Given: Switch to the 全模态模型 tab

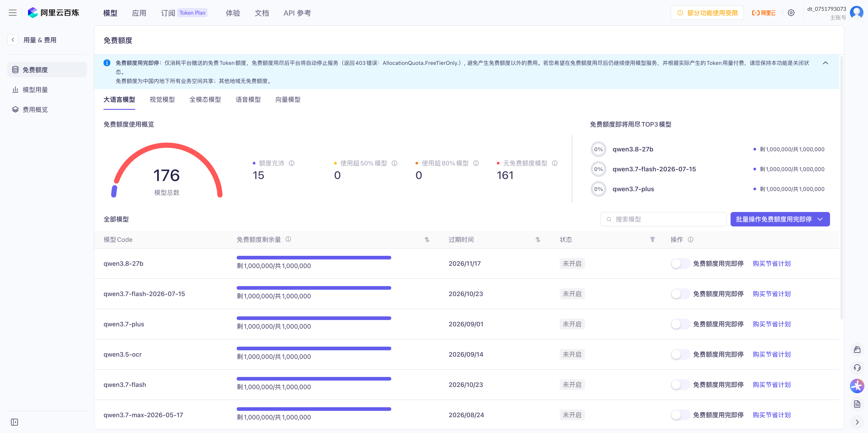Looking at the screenshot, I should [205, 99].
